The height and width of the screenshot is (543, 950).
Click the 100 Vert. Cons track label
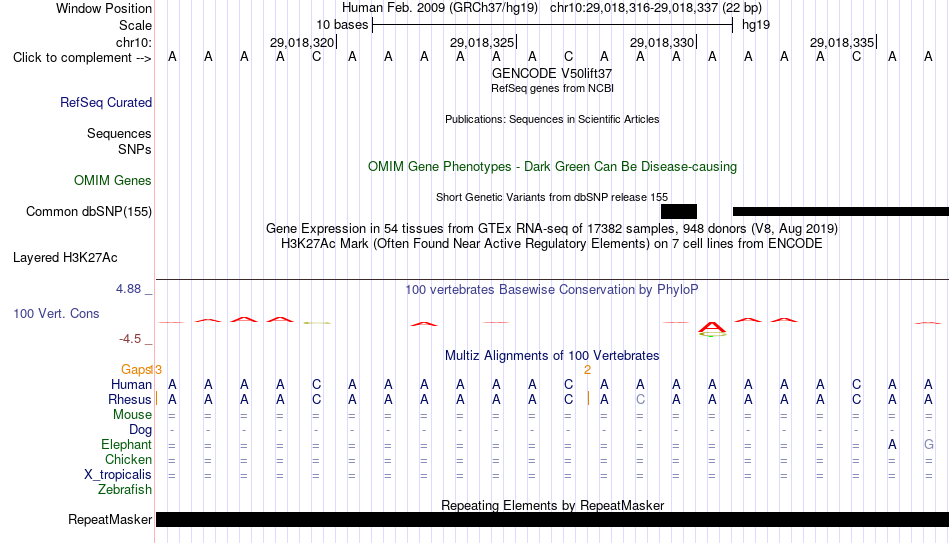click(56, 314)
